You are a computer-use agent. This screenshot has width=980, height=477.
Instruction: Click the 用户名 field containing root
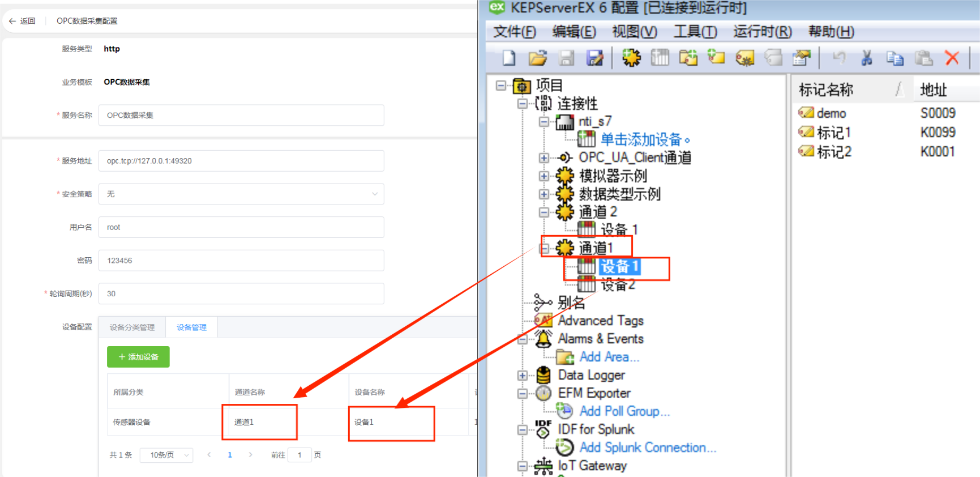[x=241, y=227]
